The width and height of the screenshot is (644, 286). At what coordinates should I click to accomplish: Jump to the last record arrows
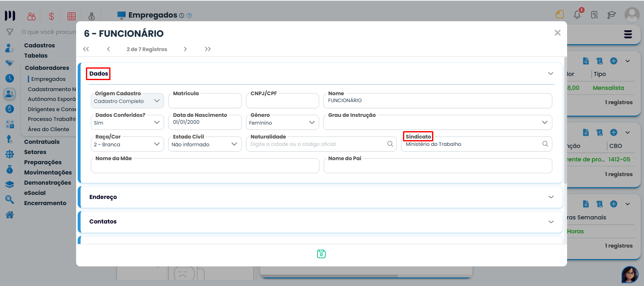click(x=208, y=49)
